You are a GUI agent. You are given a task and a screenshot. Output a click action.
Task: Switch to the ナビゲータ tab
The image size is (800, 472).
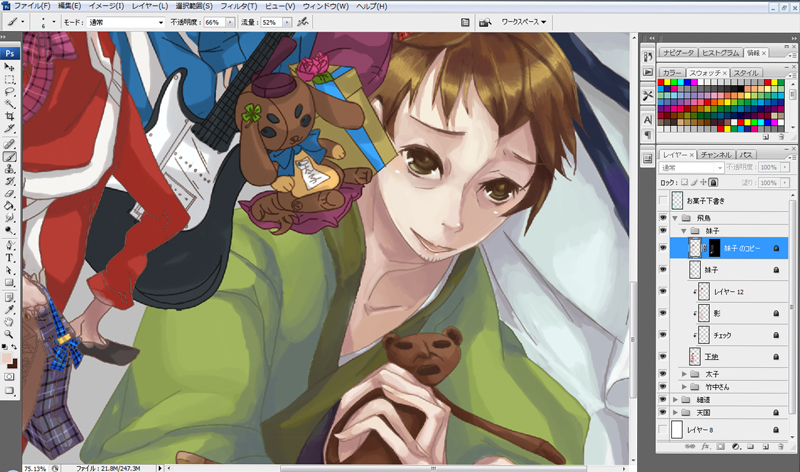pos(678,53)
